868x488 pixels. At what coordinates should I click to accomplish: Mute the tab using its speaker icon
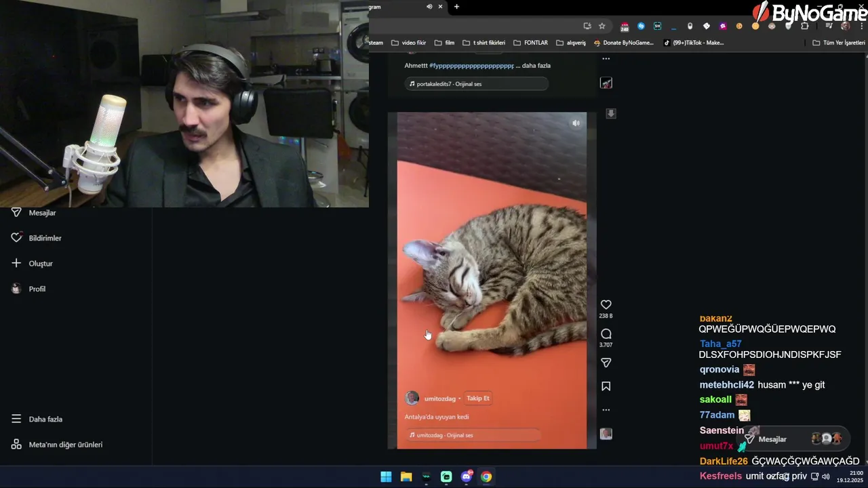point(429,7)
